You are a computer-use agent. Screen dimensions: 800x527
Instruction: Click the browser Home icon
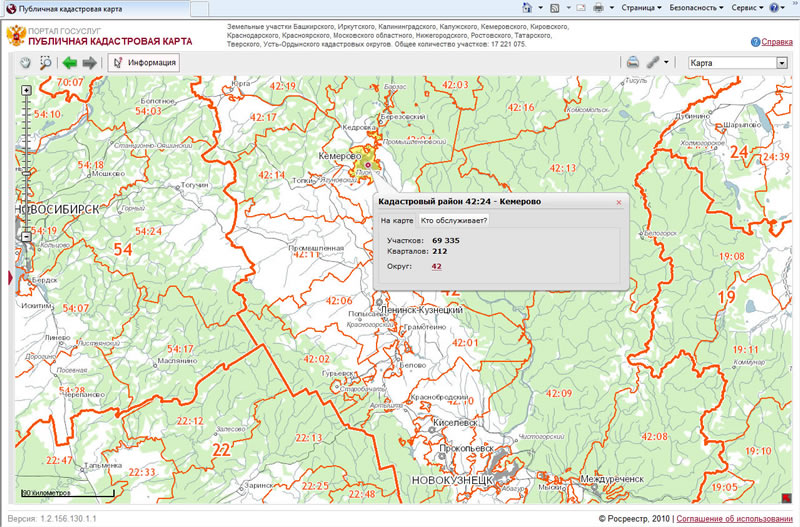point(527,8)
